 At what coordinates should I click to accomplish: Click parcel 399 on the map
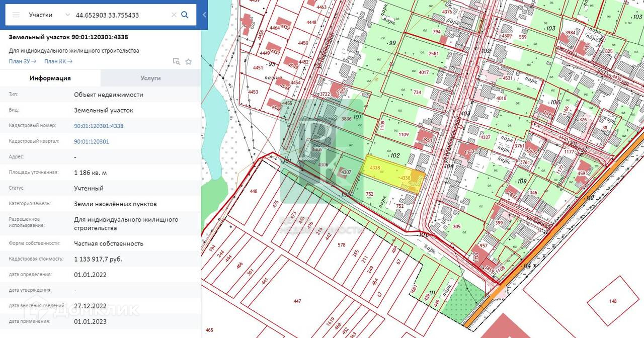click(x=499, y=223)
